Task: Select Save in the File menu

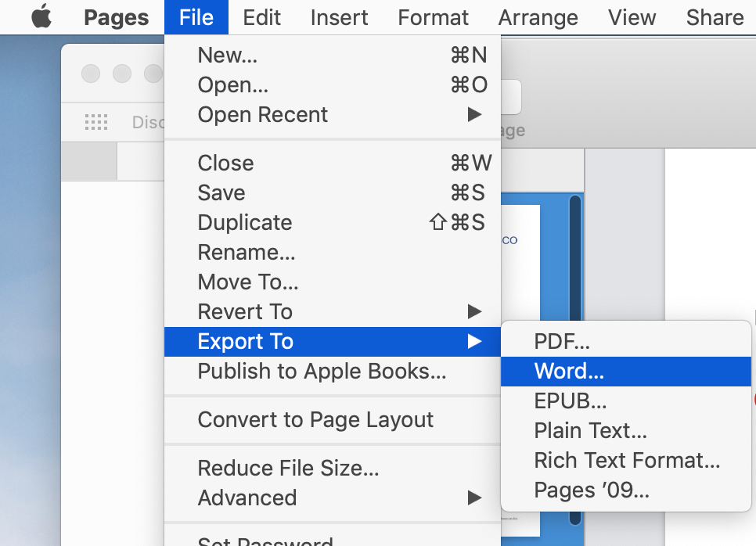Action: pos(333,192)
